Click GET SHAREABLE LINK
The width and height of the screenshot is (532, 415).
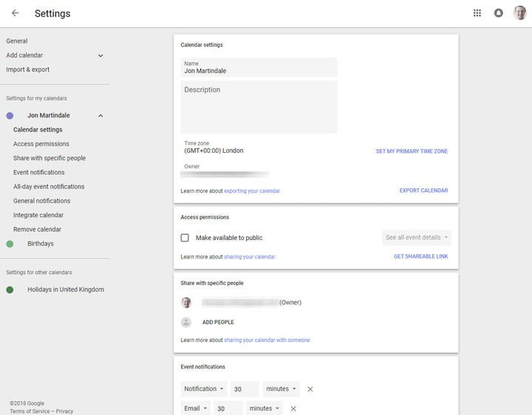420,257
